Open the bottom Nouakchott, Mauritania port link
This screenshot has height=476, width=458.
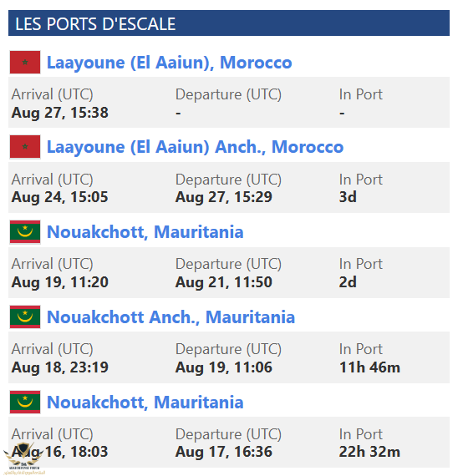point(145,403)
